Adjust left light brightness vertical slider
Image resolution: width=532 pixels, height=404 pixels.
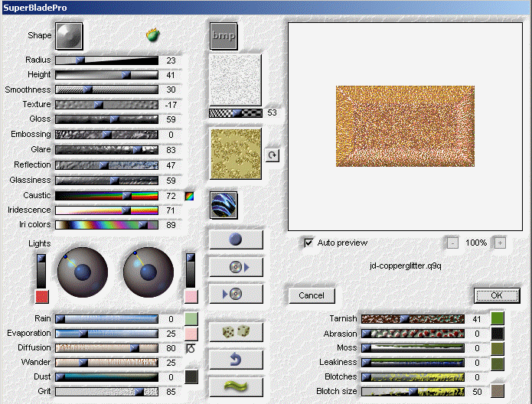tap(41, 271)
